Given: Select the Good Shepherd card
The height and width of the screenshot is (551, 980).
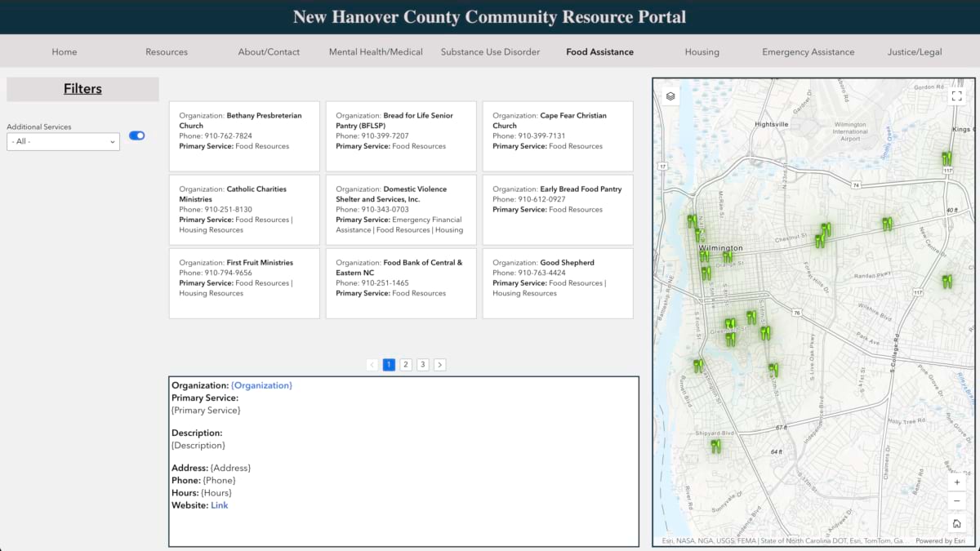Looking at the screenshot, I should [x=558, y=283].
